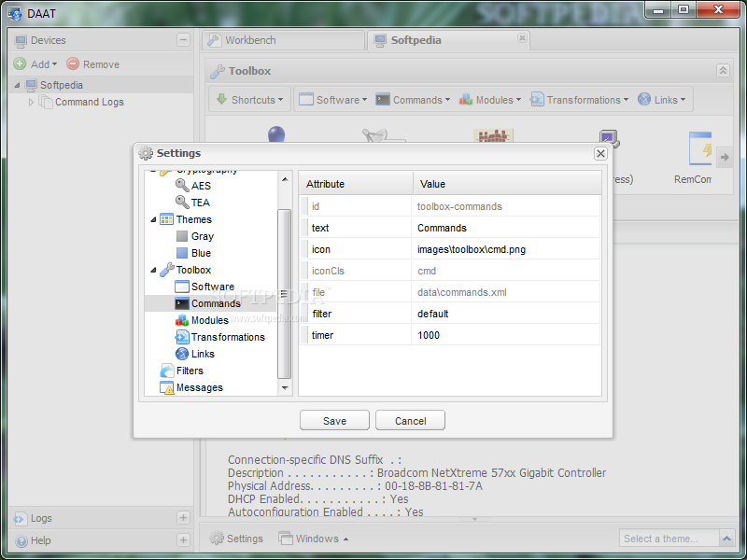The image size is (747, 560).
Task: Select the AES key icon in the Settings tree
Action: click(x=182, y=185)
